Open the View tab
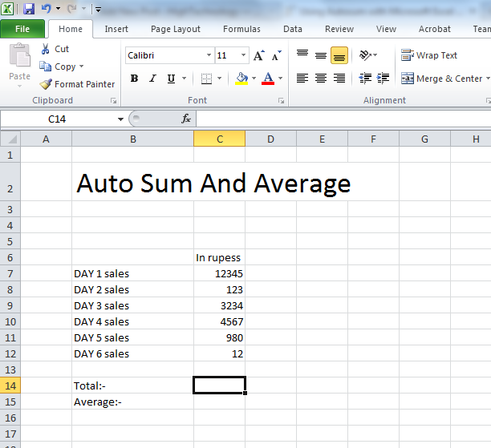Image resolution: width=491 pixels, height=448 pixels. 386,29
